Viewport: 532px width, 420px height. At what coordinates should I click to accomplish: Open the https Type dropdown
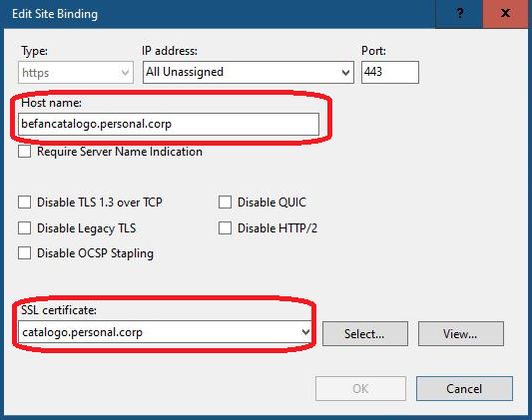pos(76,73)
